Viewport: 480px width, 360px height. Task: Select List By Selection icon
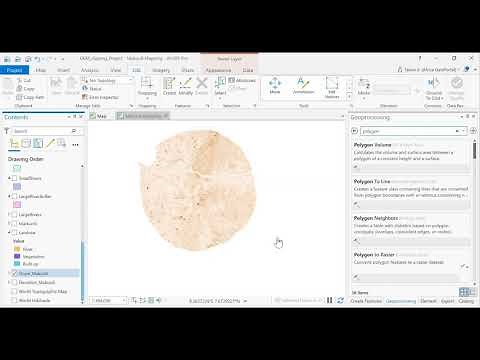click(x=38, y=144)
